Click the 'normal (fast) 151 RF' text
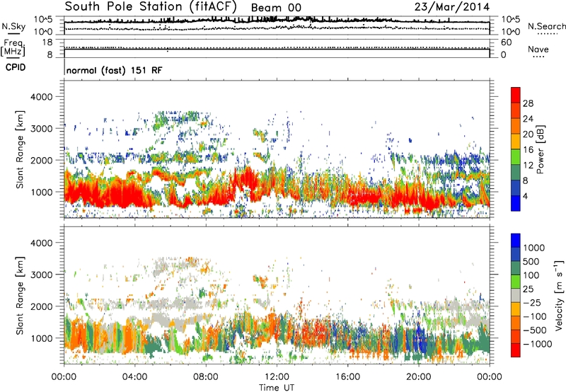This screenshot has width=566, height=392. (x=115, y=70)
